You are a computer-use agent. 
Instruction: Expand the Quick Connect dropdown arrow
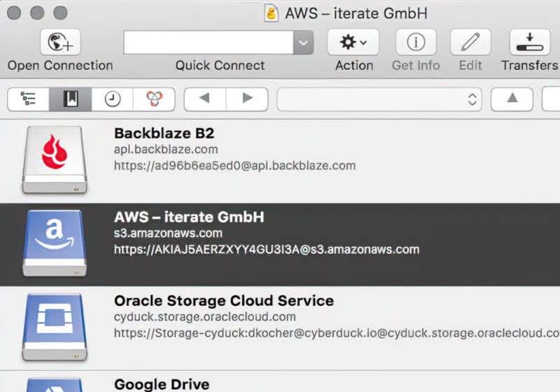[302, 43]
